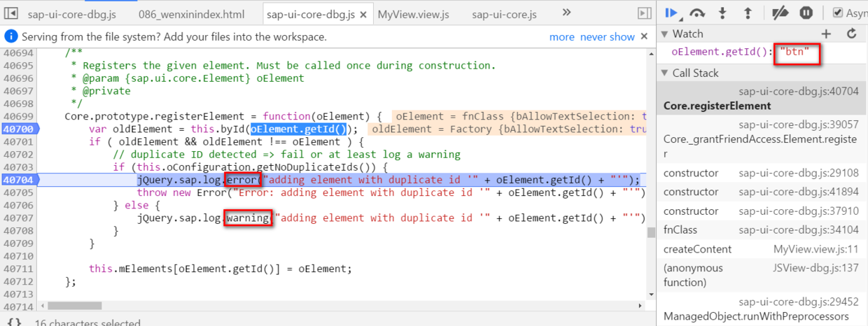Dismiss the workspace info bar
This screenshot has width=868, height=326.
(645, 36)
